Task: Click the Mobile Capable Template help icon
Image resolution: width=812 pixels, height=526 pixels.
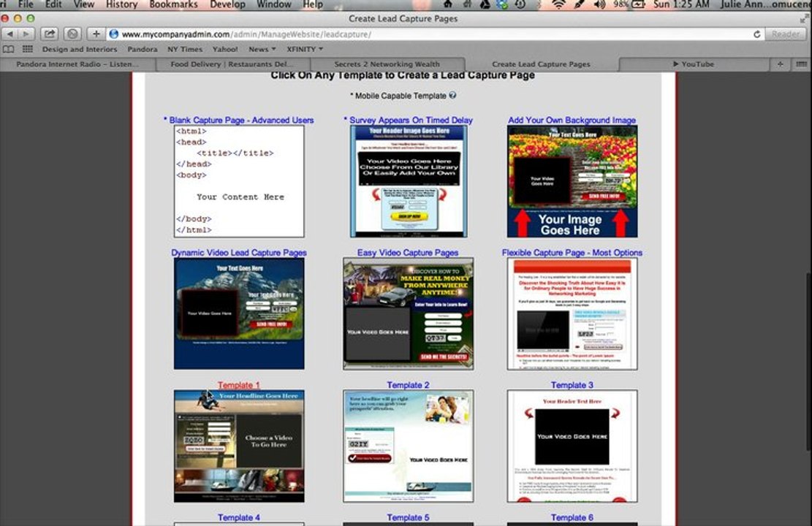Action: 452,95
